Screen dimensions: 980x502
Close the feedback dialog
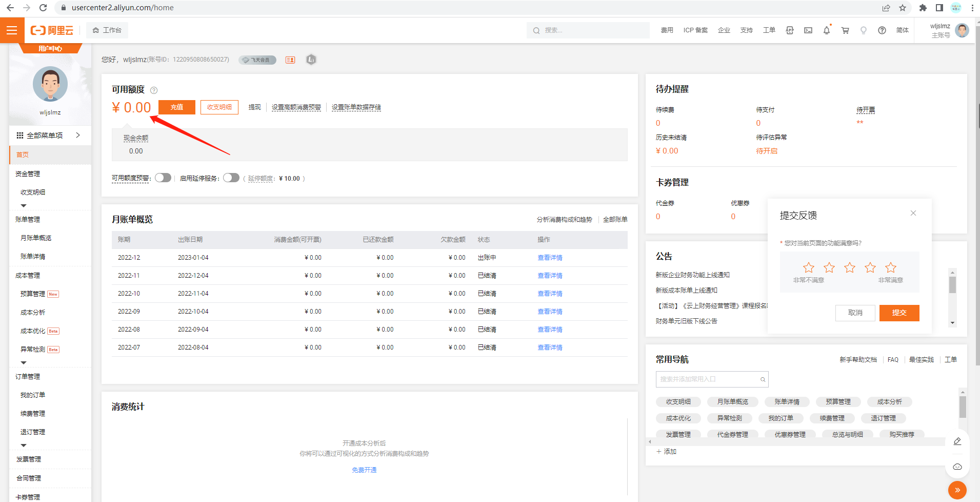click(913, 213)
